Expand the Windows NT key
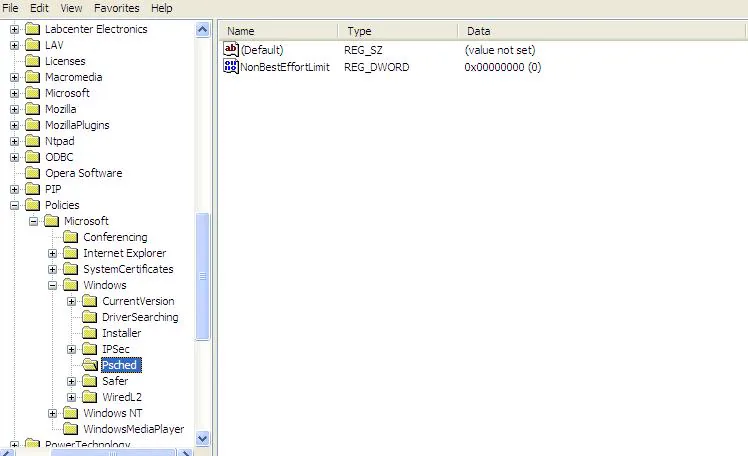The image size is (748, 456). click(52, 413)
